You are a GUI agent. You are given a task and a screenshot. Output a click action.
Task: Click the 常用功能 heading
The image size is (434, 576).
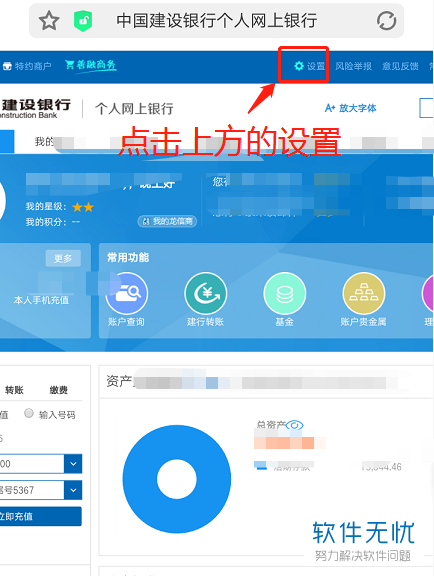128,257
